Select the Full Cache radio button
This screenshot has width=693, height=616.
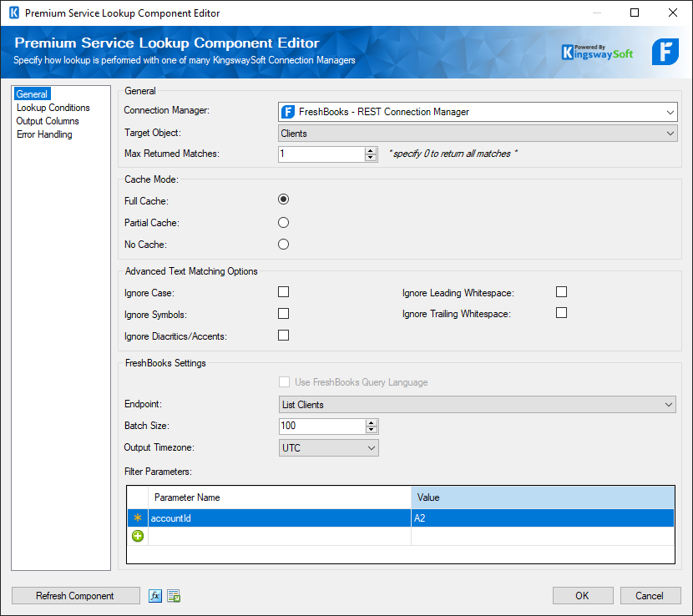pyautogui.click(x=283, y=199)
